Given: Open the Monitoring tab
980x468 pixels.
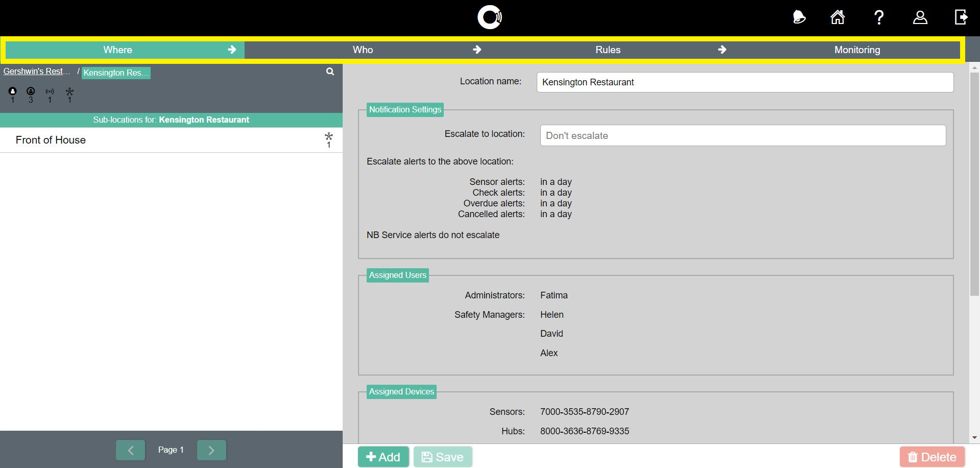Looking at the screenshot, I should (857, 50).
